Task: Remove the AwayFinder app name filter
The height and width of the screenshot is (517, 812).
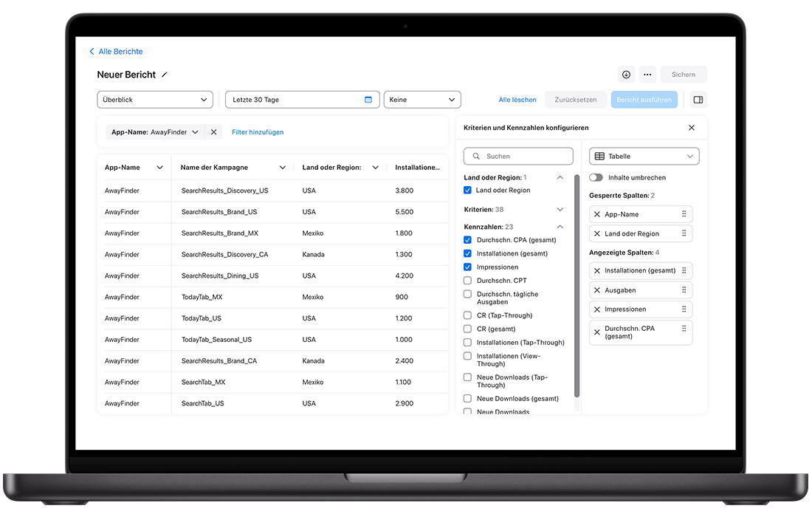Action: point(213,132)
